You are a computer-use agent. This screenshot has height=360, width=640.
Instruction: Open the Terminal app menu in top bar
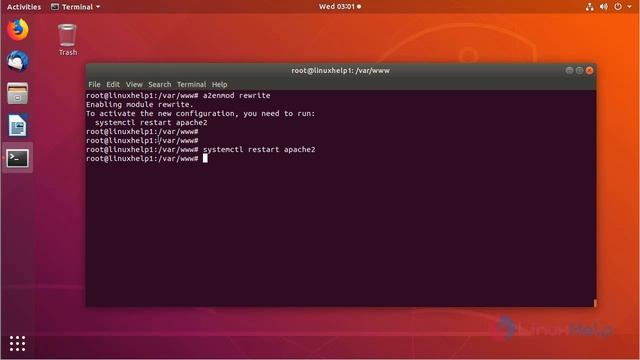point(76,7)
